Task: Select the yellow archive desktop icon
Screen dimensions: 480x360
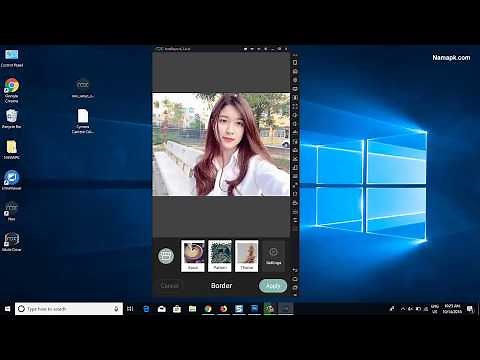Action: [12, 149]
